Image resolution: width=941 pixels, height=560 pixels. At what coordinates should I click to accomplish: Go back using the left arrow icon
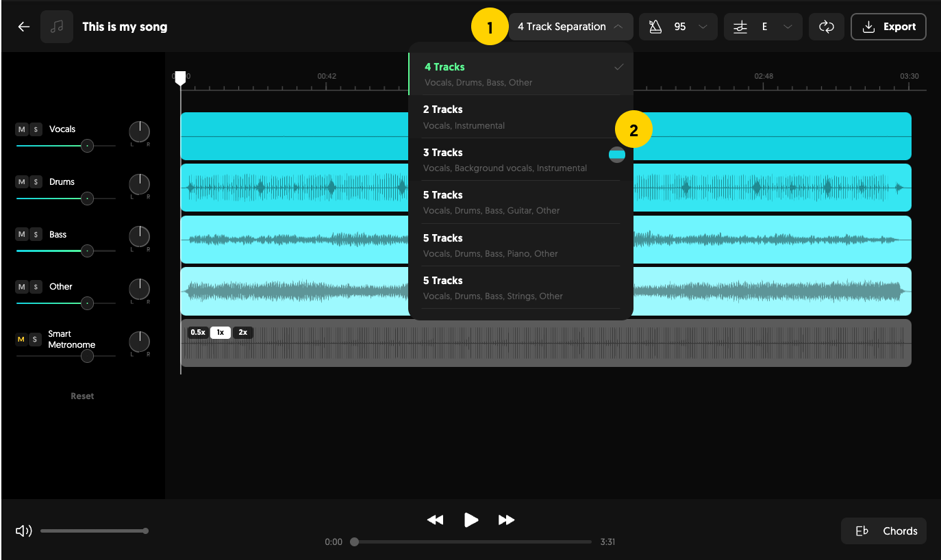click(x=24, y=27)
